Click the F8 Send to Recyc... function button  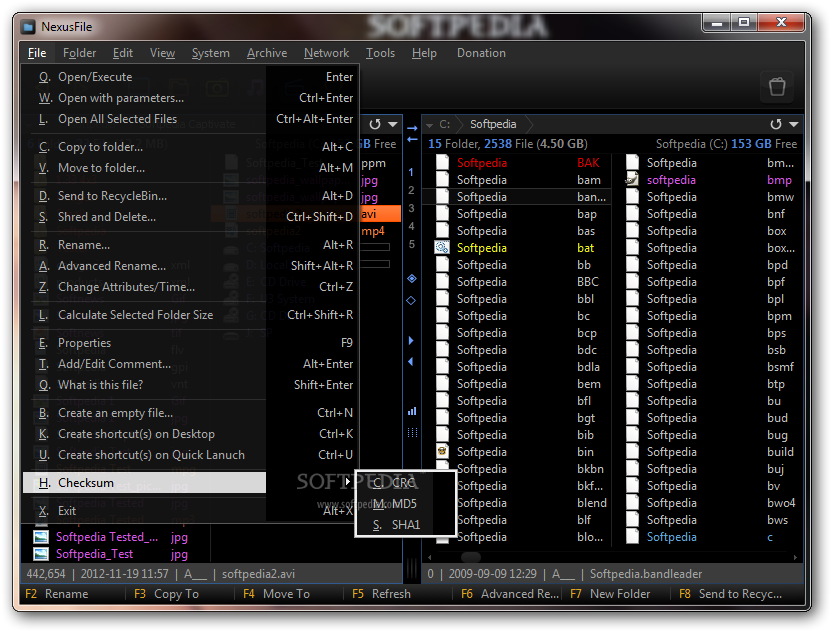tap(731, 594)
